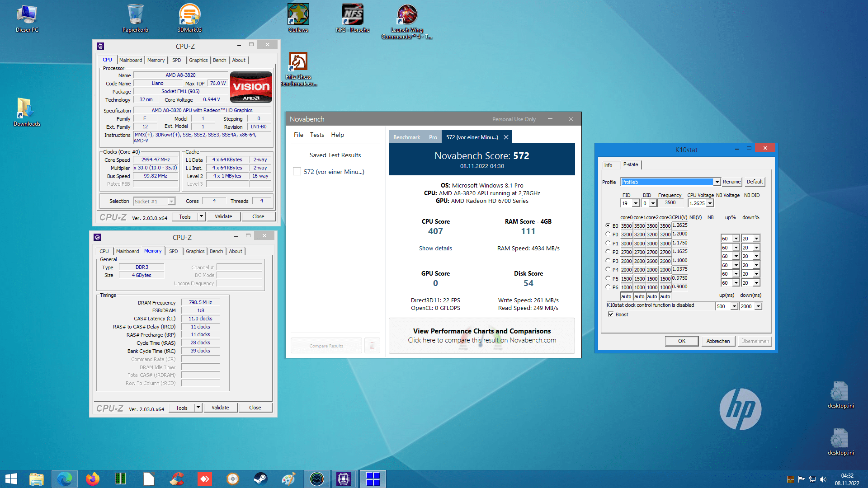Click OK in the K10stat window

(x=682, y=341)
